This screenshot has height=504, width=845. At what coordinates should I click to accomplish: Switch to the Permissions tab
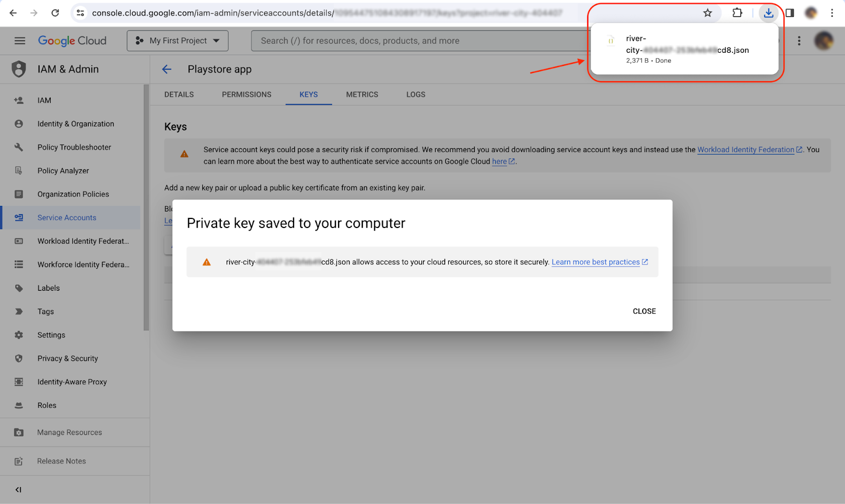(246, 94)
